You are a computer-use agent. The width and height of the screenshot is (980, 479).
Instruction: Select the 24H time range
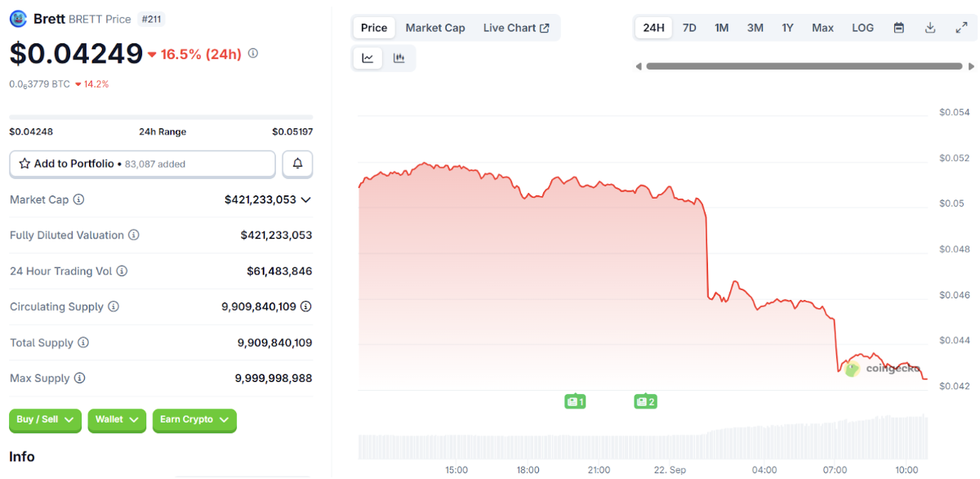[653, 28]
